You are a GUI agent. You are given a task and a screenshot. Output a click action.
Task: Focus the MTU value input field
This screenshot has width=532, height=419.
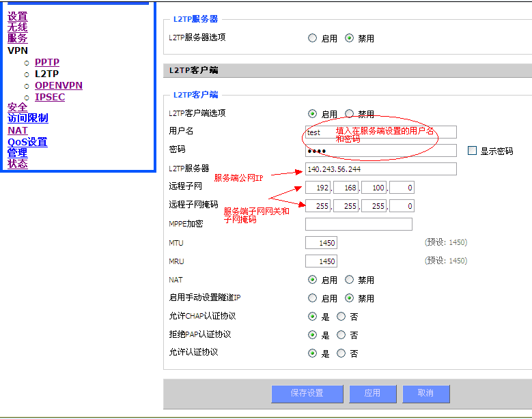coord(321,243)
